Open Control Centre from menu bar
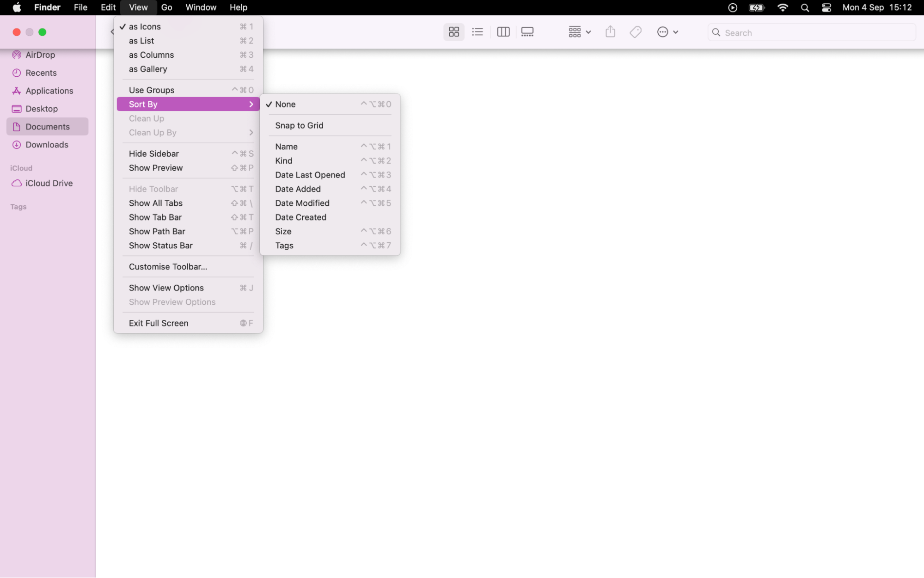Screen dimensions: 924x578 click(826, 7)
